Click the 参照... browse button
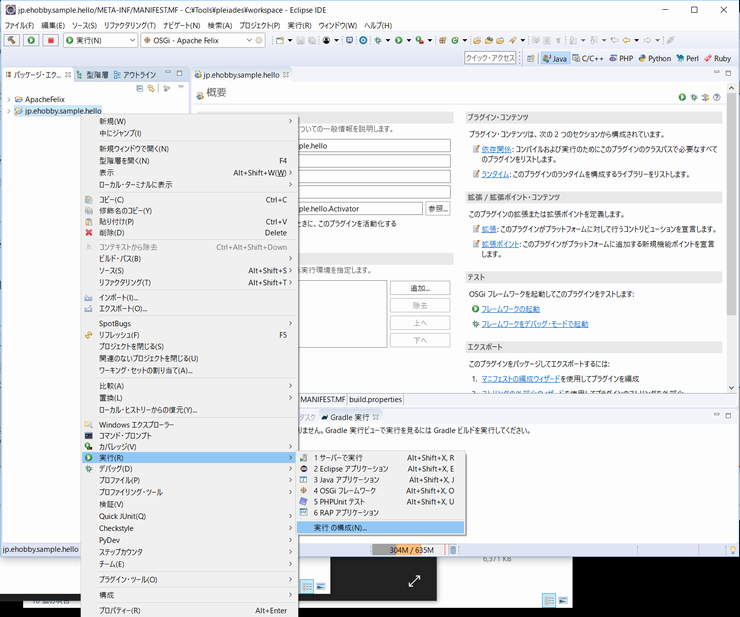 [437, 208]
